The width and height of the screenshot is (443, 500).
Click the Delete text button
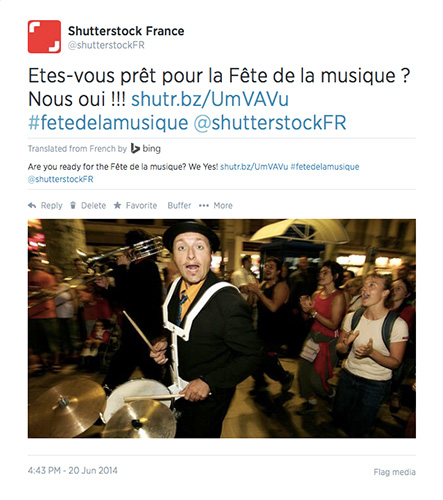point(93,206)
